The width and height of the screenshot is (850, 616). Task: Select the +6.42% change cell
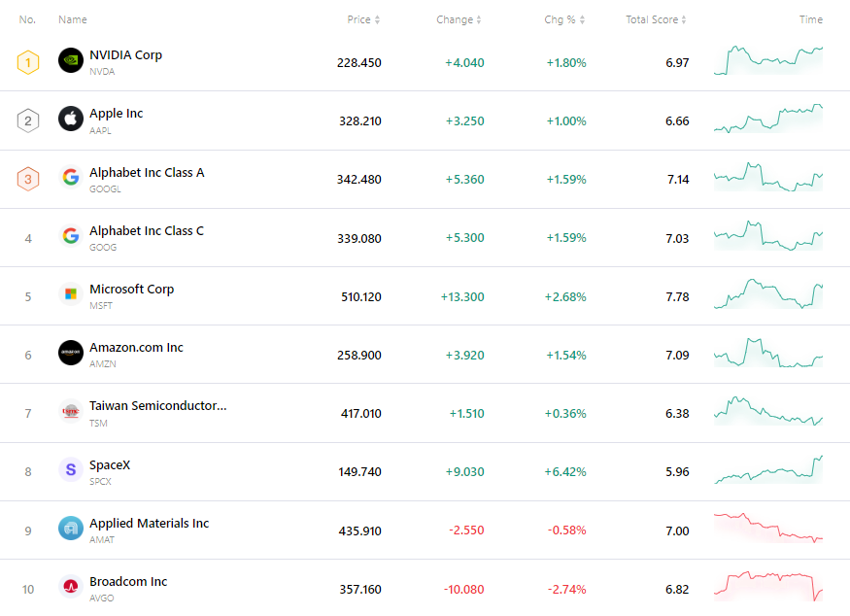565,472
